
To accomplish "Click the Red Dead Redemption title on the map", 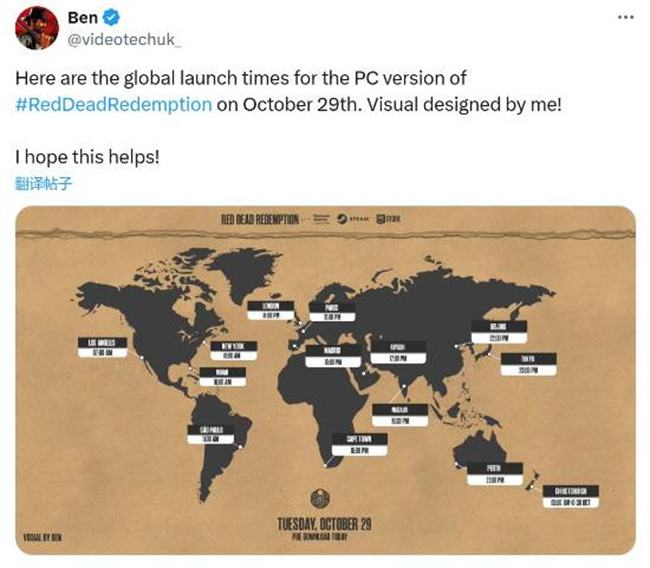I will coord(259,220).
